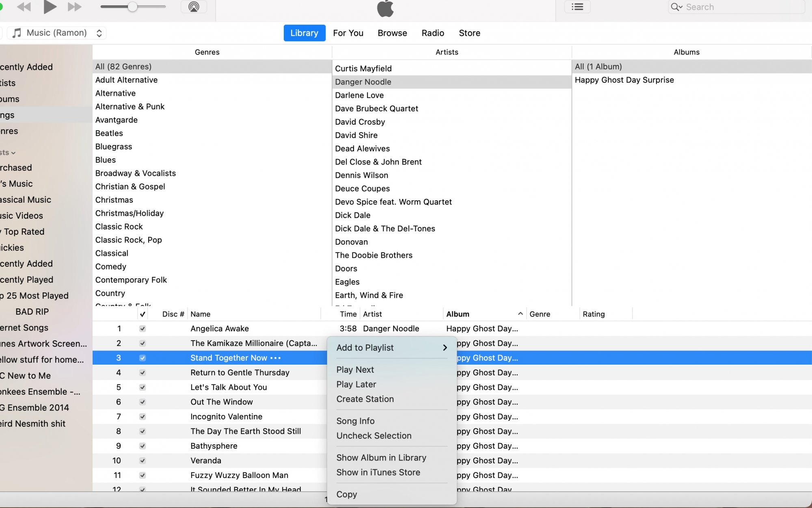
Task: Click the Previous track rewind icon
Action: 24,7
